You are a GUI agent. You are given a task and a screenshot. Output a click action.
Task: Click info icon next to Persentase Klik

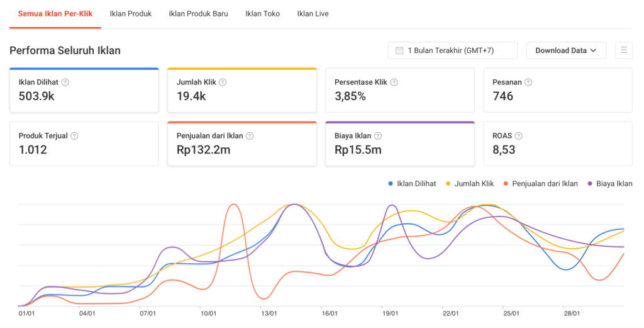(394, 82)
